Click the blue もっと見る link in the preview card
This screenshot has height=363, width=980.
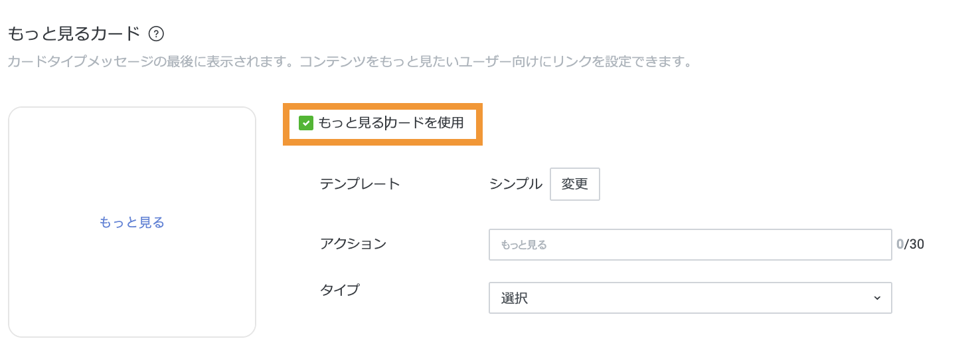tap(131, 223)
